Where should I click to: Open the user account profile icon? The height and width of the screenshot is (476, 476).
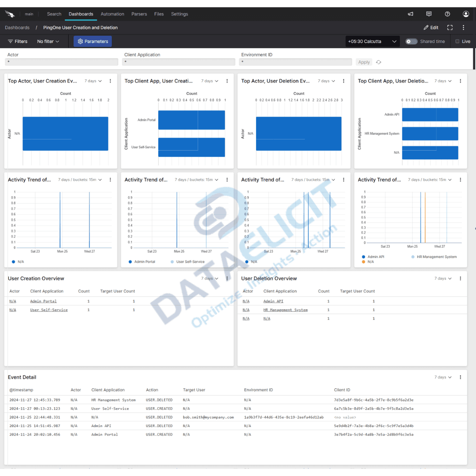(466, 14)
